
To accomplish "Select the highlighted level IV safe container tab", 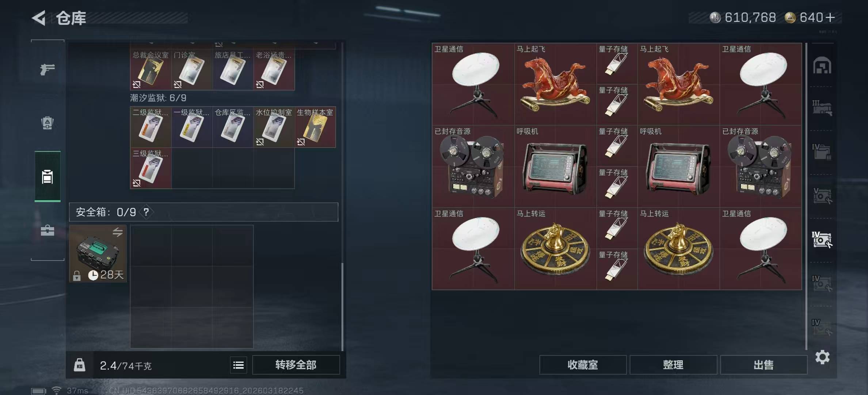I will click(x=822, y=240).
